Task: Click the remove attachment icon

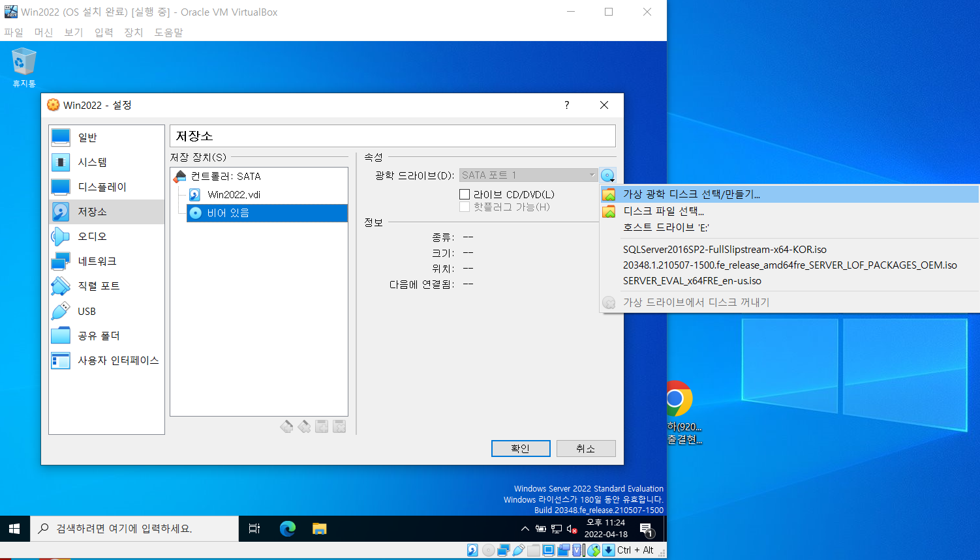Action: pyautogui.click(x=339, y=426)
